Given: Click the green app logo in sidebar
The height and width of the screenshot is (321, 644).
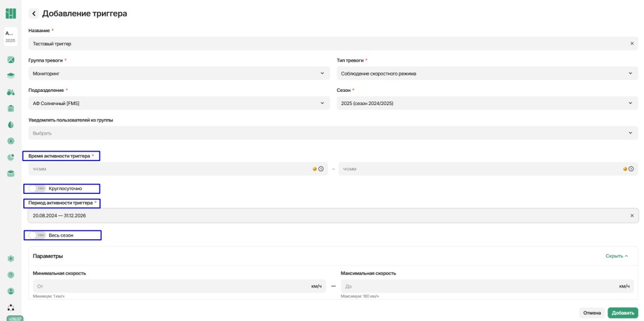Looking at the screenshot, I should tap(11, 14).
